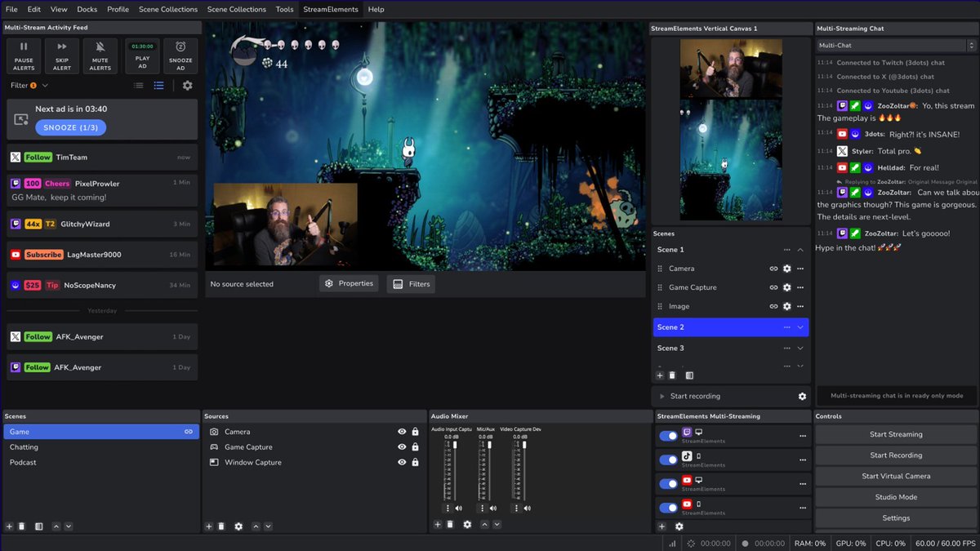Open vertical canvas Camera source settings gear
The width and height of the screenshot is (980, 551).
coord(786,269)
